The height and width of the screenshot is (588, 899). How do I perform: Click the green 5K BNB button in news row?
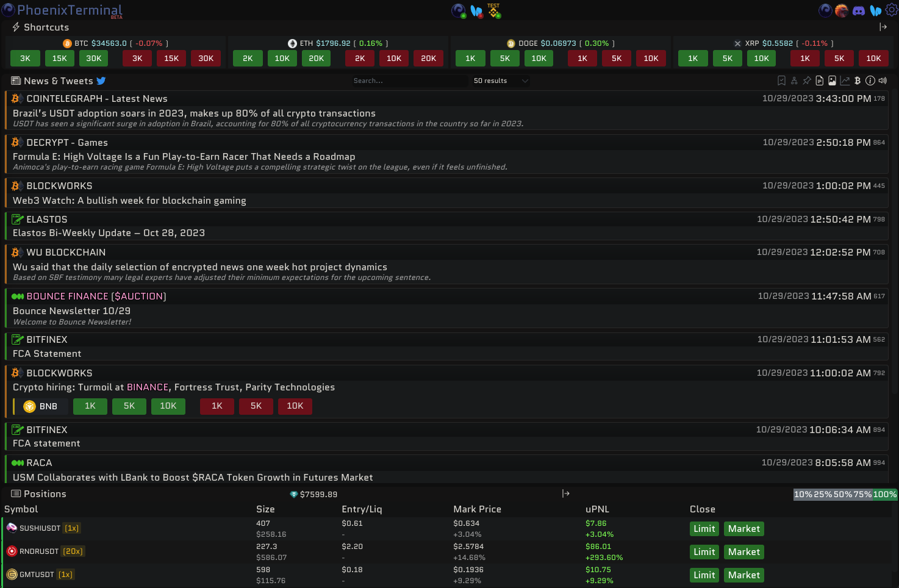(x=129, y=406)
